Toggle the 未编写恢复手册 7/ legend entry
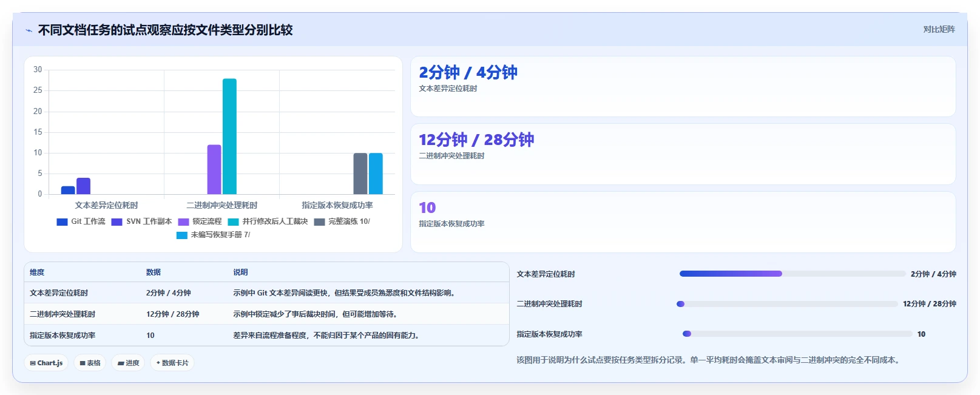980x395 pixels. (213, 235)
